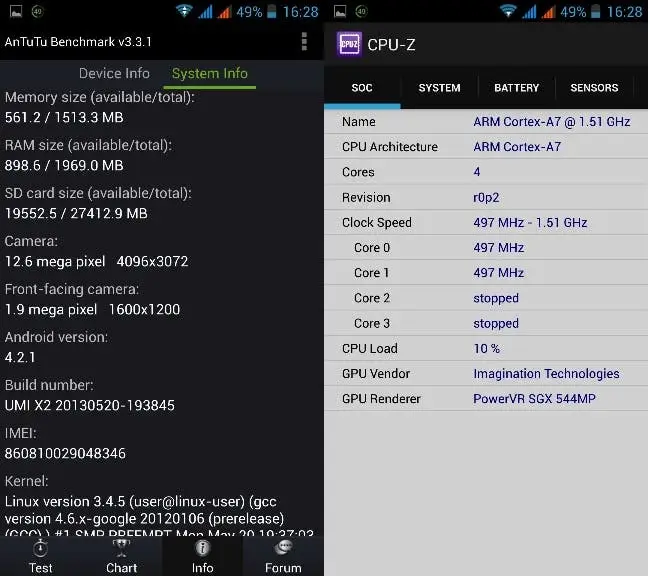This screenshot has height=576, width=650.
Task: Tap left status bar clock 16:28
Action: 300,12
